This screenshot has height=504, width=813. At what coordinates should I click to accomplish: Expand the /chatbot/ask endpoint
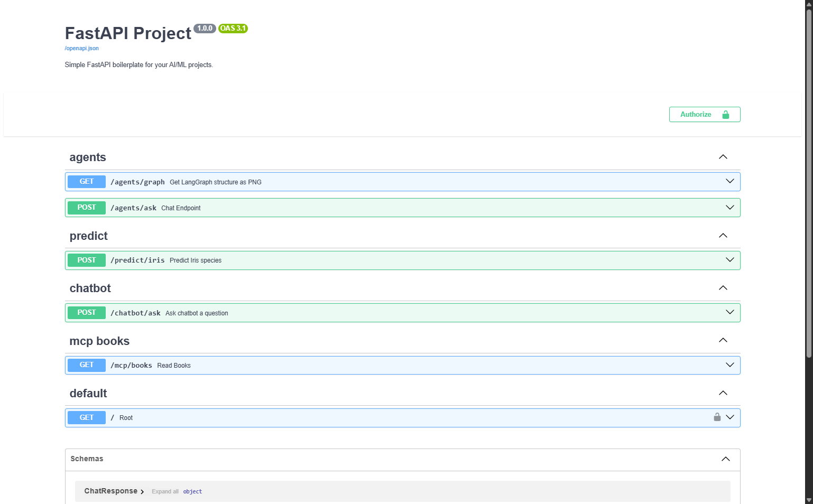point(730,312)
